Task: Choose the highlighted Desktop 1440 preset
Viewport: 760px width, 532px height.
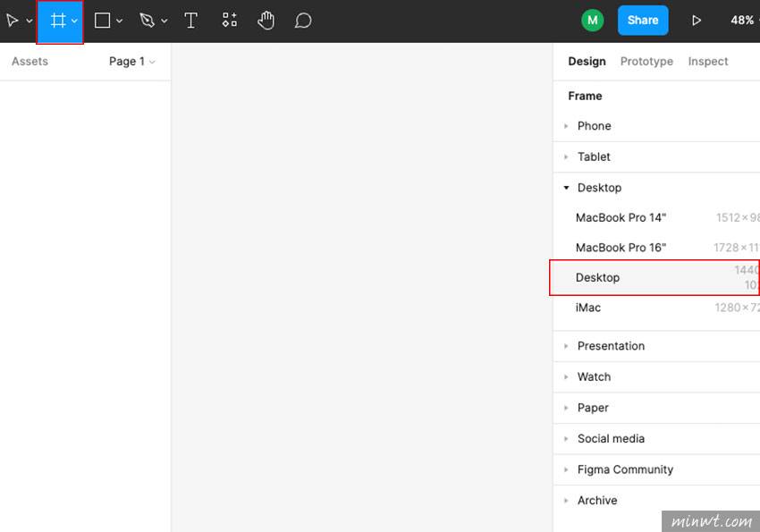Action: tap(654, 278)
